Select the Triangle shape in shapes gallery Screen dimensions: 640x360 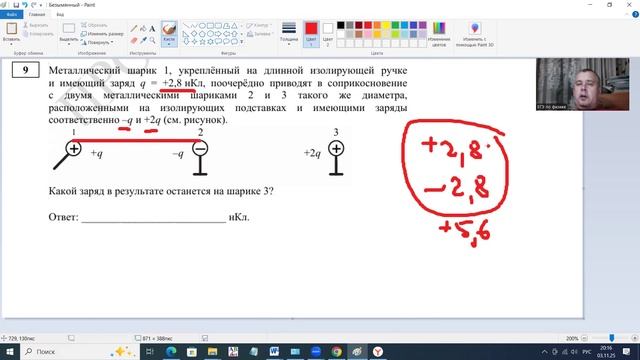234,26
